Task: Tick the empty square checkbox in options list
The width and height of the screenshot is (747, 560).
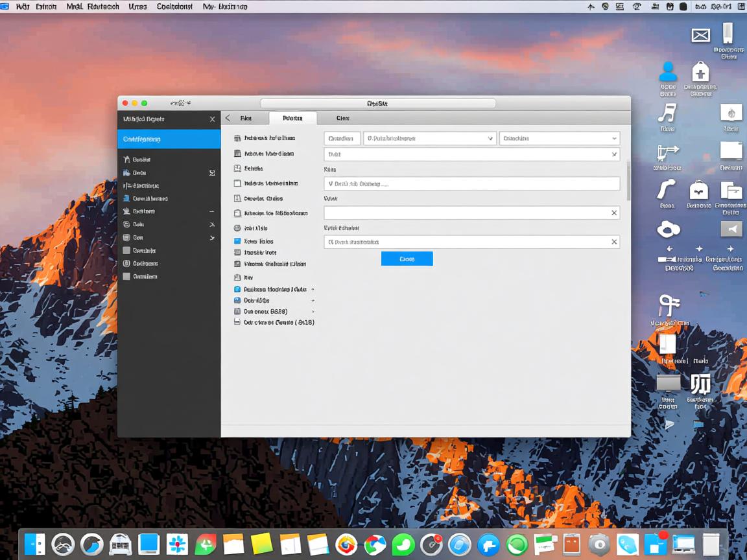Action: [x=237, y=184]
